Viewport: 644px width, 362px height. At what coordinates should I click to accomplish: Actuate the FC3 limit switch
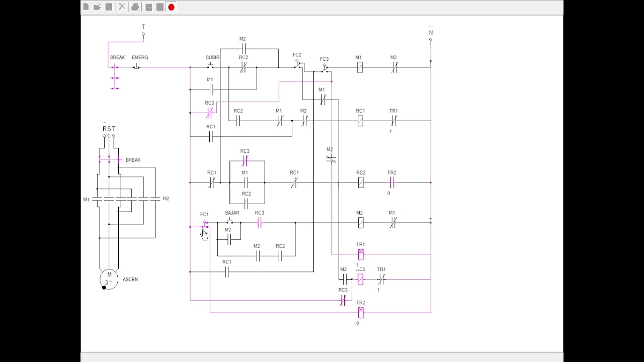(x=326, y=67)
